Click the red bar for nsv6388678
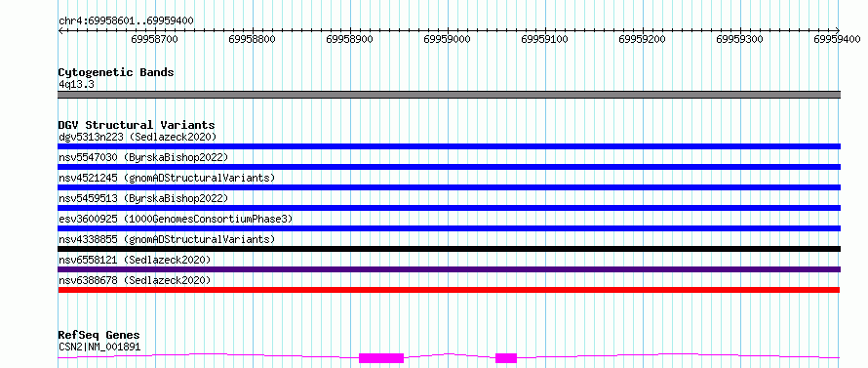868x368 pixels. click(x=449, y=290)
